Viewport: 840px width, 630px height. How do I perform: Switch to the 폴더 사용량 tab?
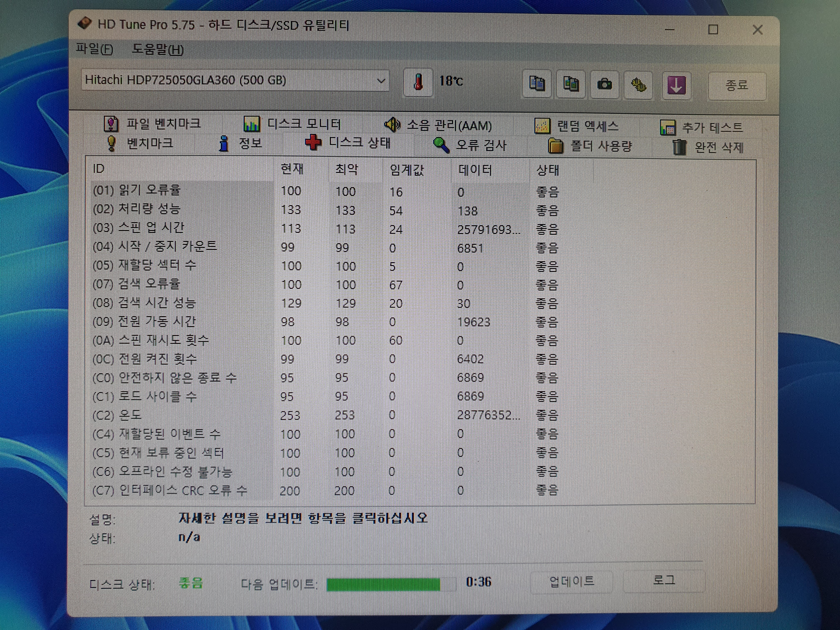tap(590, 146)
